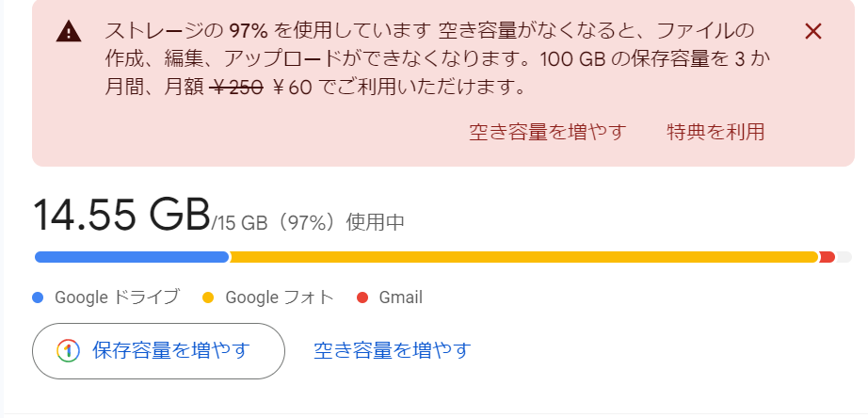This screenshot has width=868, height=418.
Task: Click the grey unused portion of storage bar
Action: (x=844, y=257)
